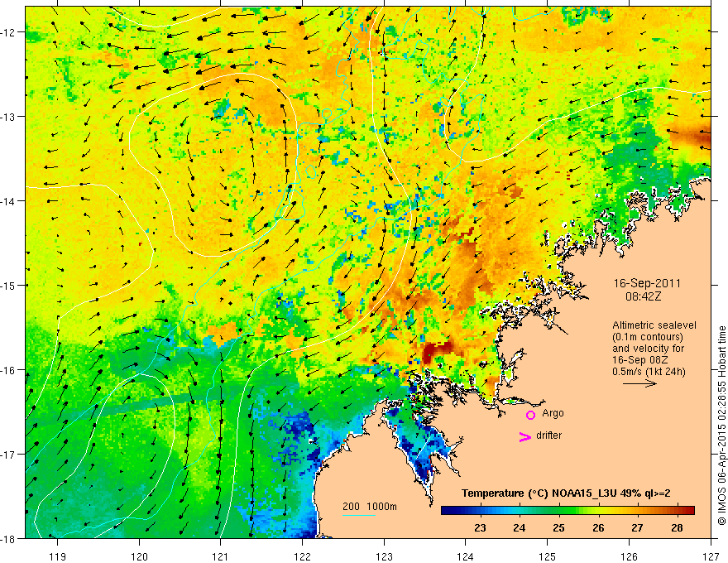Click the '16-Sep 08Z' caption line
Screen dimensions: 728x563
pyautogui.click(x=639, y=360)
